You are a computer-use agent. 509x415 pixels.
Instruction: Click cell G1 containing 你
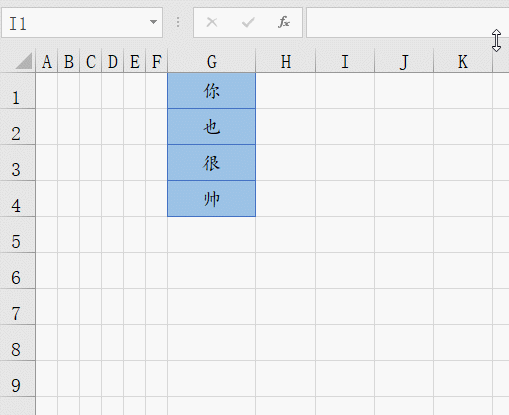click(x=212, y=91)
